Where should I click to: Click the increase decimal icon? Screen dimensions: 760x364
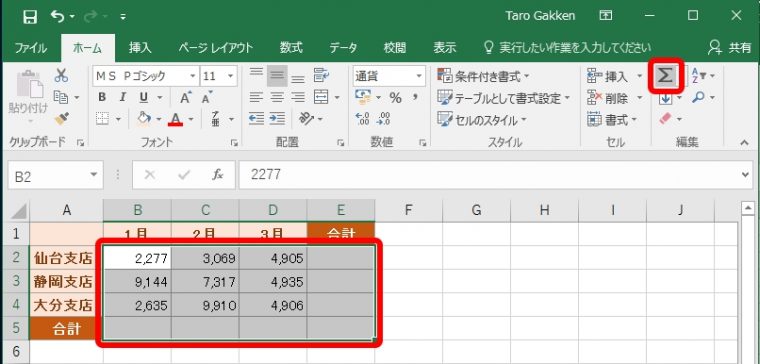pos(363,118)
